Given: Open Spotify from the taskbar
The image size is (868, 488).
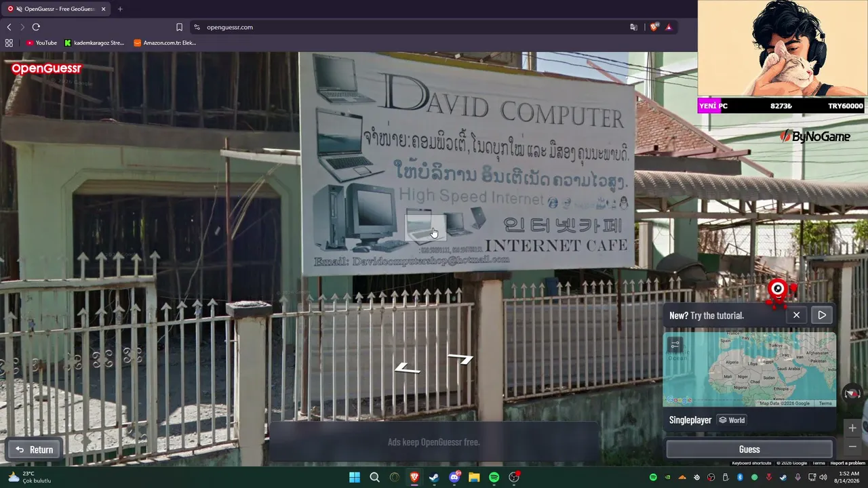Looking at the screenshot, I should 494,477.
